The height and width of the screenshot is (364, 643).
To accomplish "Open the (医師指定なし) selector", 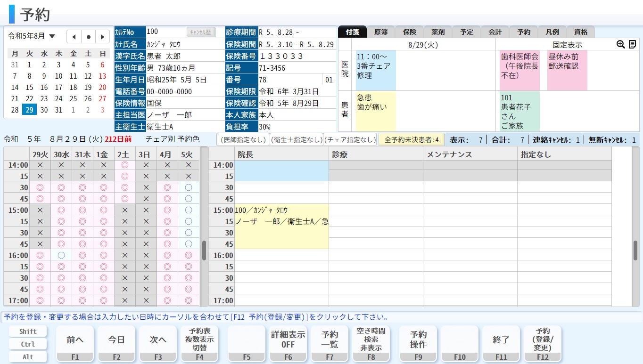I will point(243,140).
